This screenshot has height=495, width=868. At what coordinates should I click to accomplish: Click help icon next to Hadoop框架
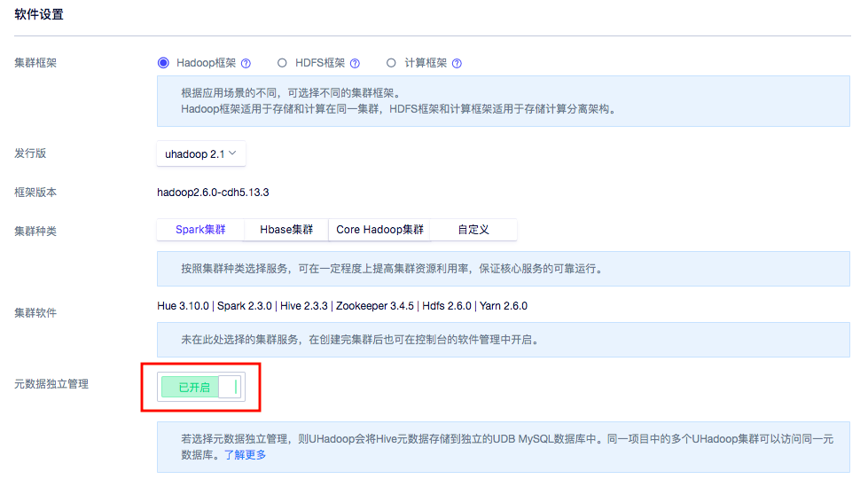246,64
